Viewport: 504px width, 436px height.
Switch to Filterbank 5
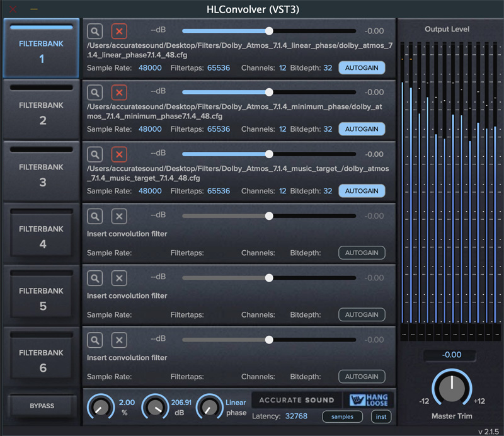42,297
